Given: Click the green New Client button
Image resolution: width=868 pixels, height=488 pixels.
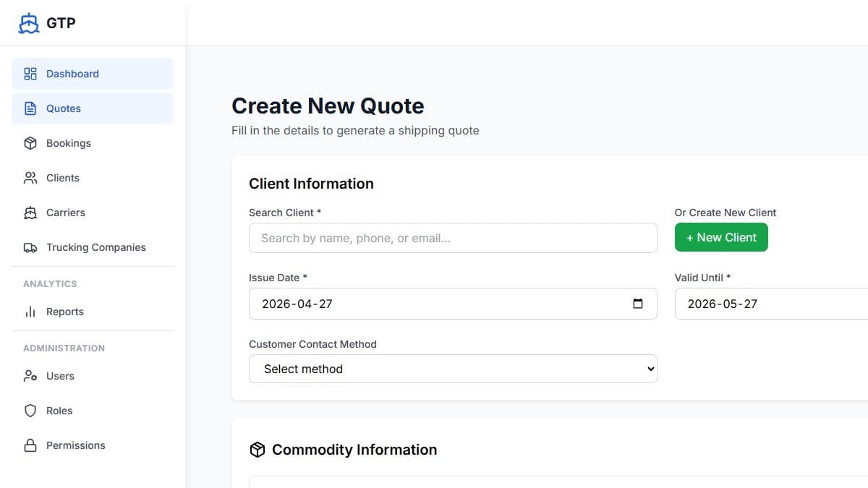Looking at the screenshot, I should point(721,237).
